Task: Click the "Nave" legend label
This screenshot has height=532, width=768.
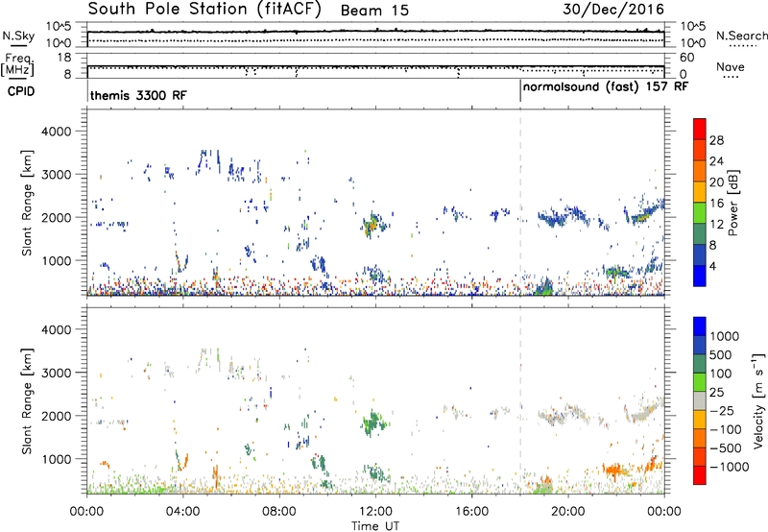Action: pyautogui.click(x=730, y=66)
